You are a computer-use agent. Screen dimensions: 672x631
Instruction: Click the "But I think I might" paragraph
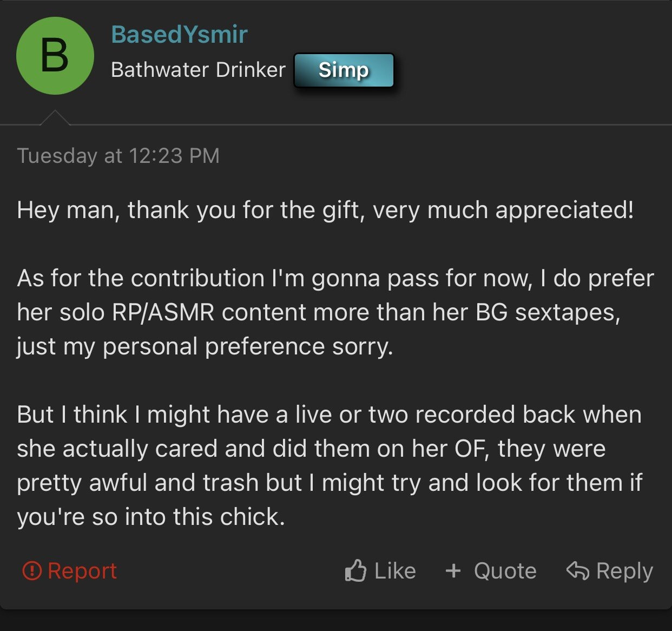[x=330, y=465]
